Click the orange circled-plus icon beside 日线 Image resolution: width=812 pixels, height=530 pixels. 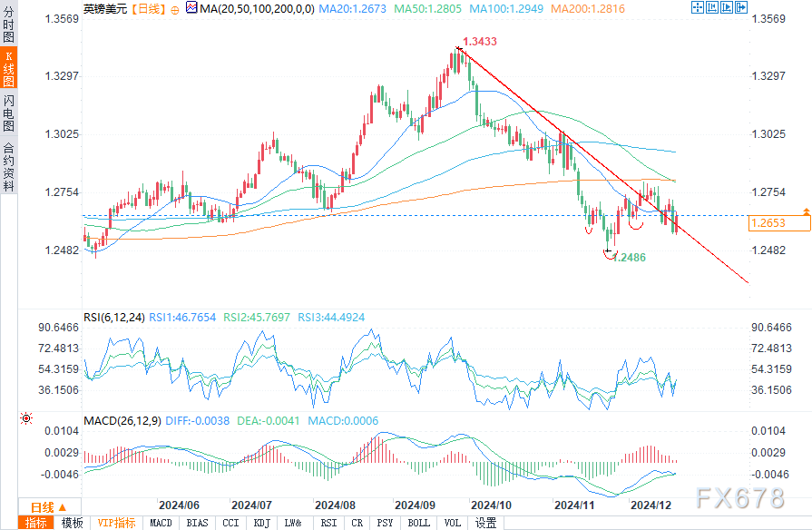point(175,10)
